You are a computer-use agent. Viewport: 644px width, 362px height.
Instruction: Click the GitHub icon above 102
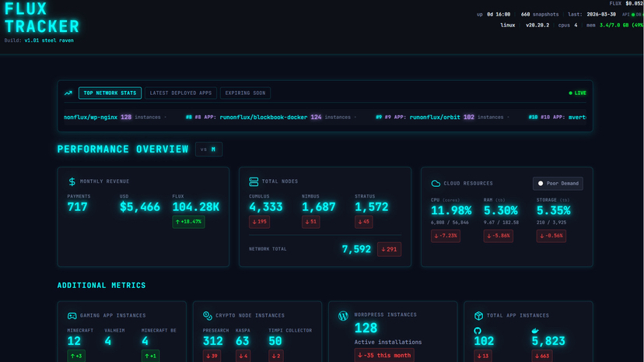478,330
